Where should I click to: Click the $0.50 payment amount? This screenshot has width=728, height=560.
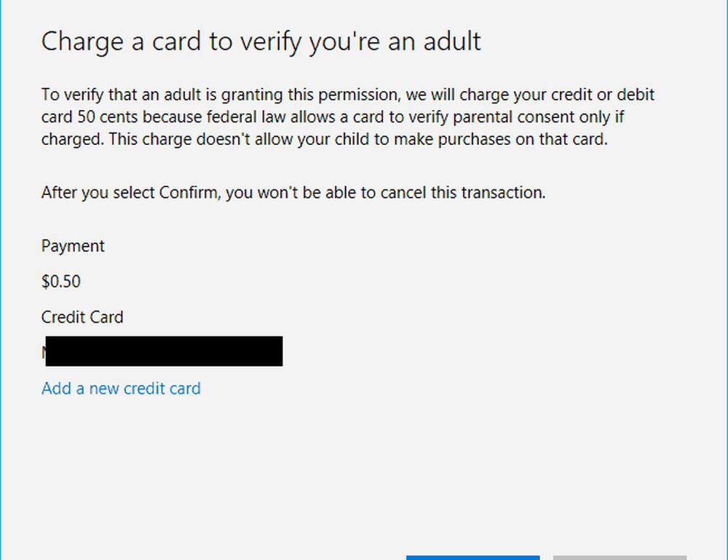pos(61,282)
